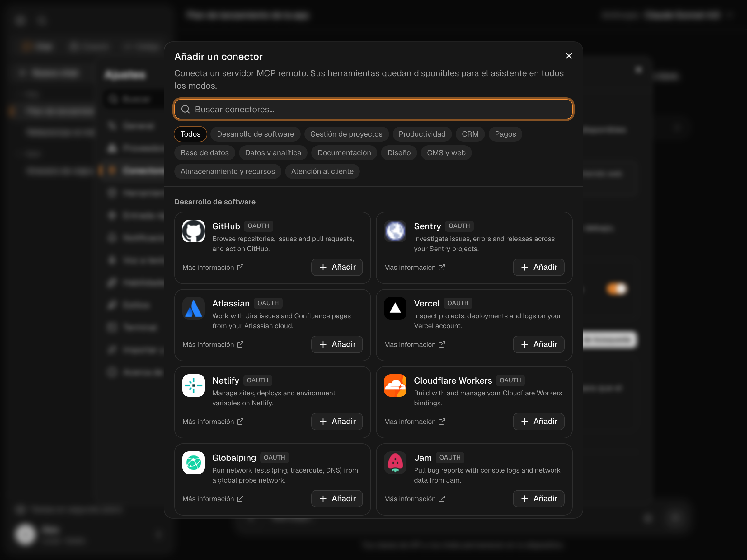747x560 pixels.
Task: Click the Netlify logo icon
Action: (194, 385)
